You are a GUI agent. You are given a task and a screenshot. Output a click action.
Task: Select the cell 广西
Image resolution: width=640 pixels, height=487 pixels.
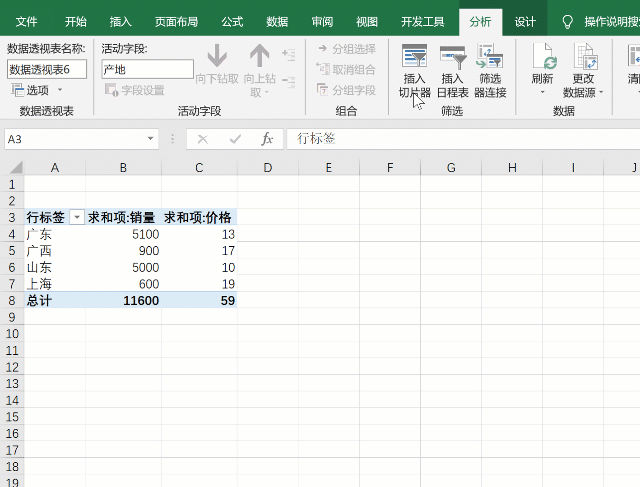click(55, 251)
